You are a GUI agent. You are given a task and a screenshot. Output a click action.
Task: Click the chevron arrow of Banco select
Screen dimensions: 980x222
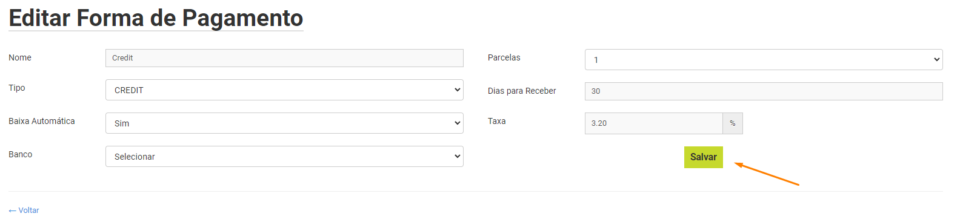(457, 156)
